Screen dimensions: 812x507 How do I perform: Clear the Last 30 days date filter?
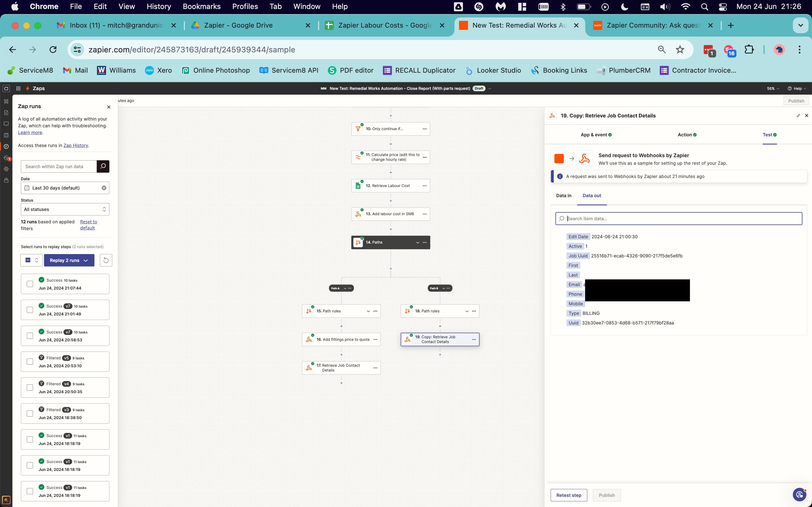[104, 188]
